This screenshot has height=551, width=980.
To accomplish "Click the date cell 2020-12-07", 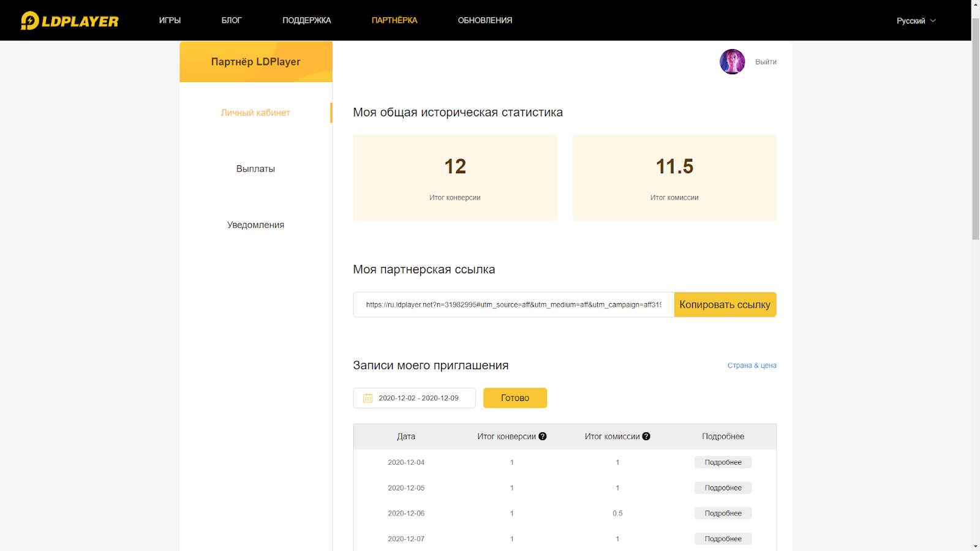I will [406, 539].
